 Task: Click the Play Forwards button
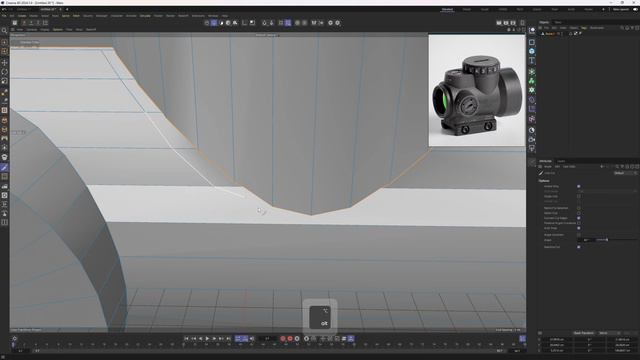click(x=207, y=338)
